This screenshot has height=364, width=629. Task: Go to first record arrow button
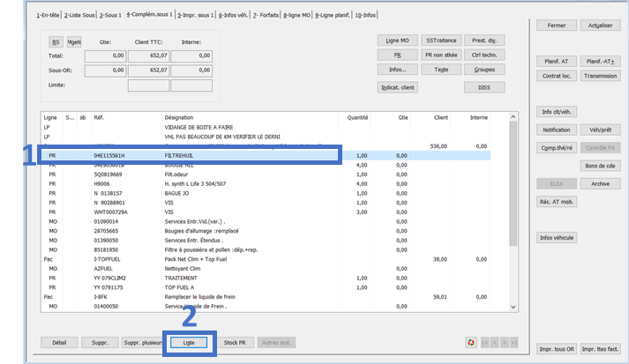(485, 343)
